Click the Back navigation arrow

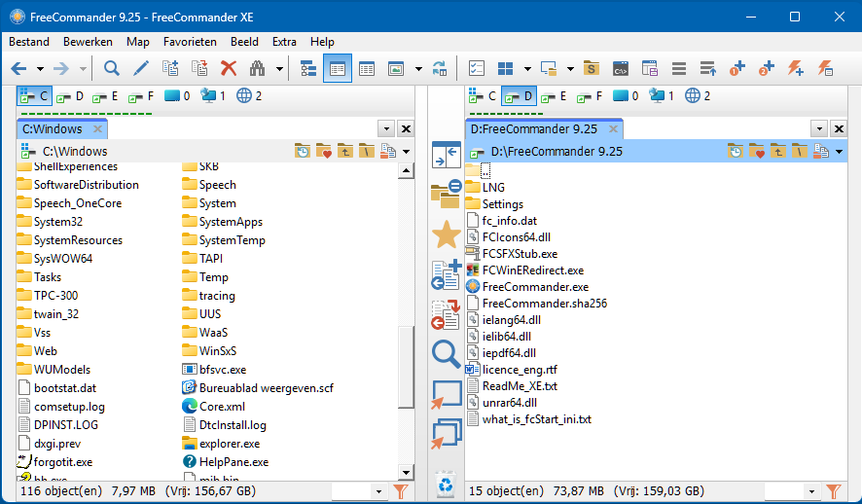pos(18,69)
